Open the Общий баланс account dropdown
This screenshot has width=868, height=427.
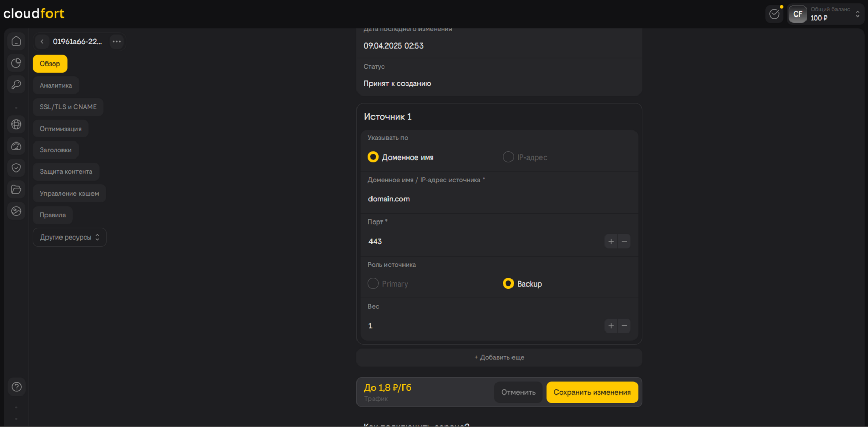pos(858,14)
